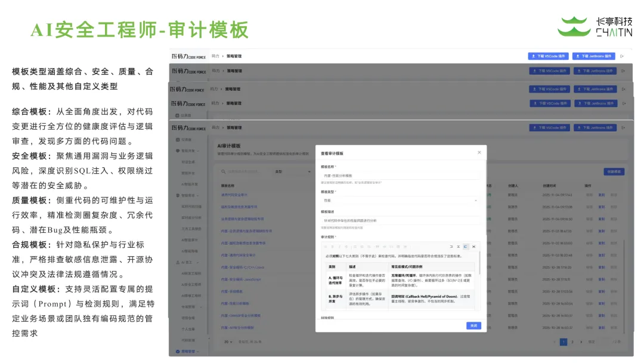Image resolution: width=644 pixels, height=363 pixels.
Task: Click 复制 in the 2025-11-03 18:20:48 row
Action: (602, 256)
